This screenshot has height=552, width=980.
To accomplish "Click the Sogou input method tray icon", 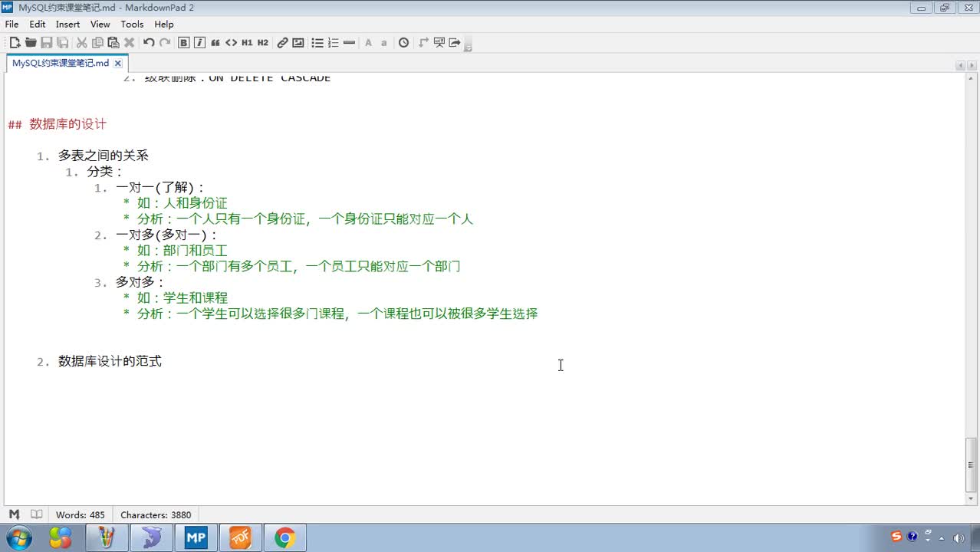I will click(x=896, y=537).
